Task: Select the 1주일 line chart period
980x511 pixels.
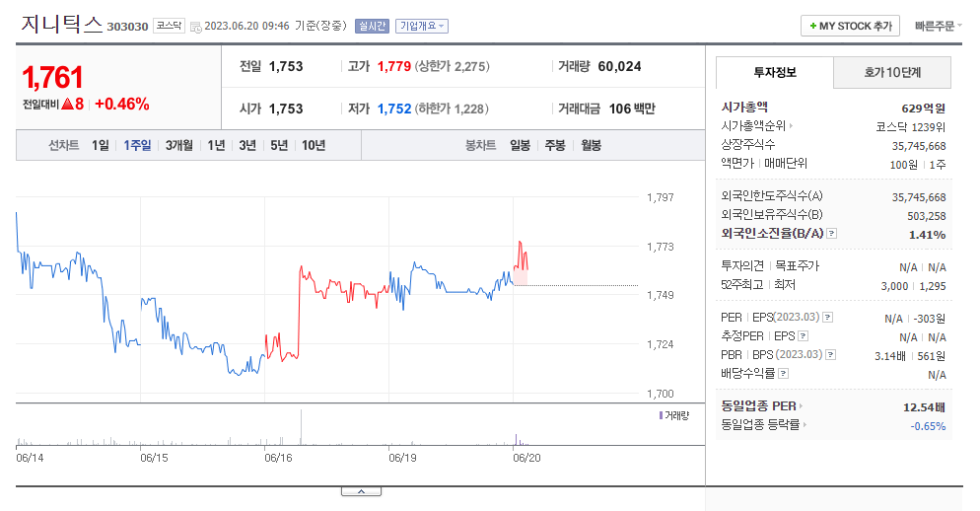Action: (137, 145)
